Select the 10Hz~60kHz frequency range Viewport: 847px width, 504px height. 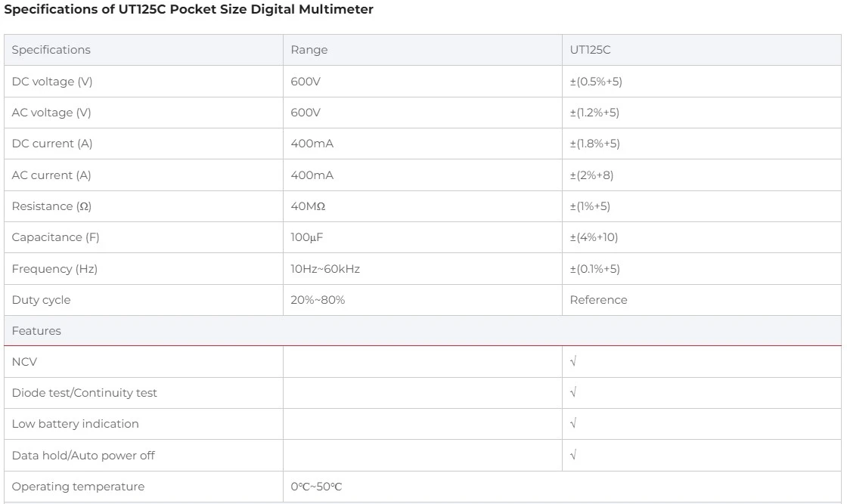pyautogui.click(x=325, y=269)
